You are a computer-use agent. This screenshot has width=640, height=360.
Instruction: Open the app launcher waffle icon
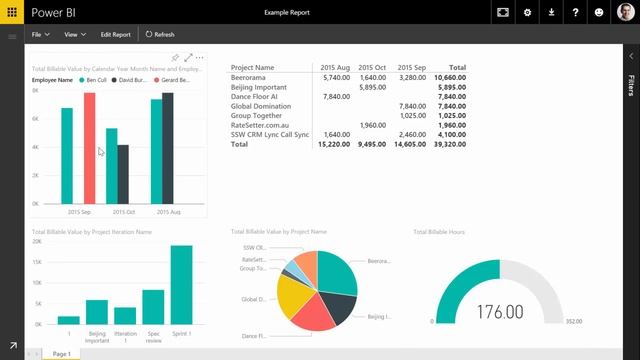(12, 12)
